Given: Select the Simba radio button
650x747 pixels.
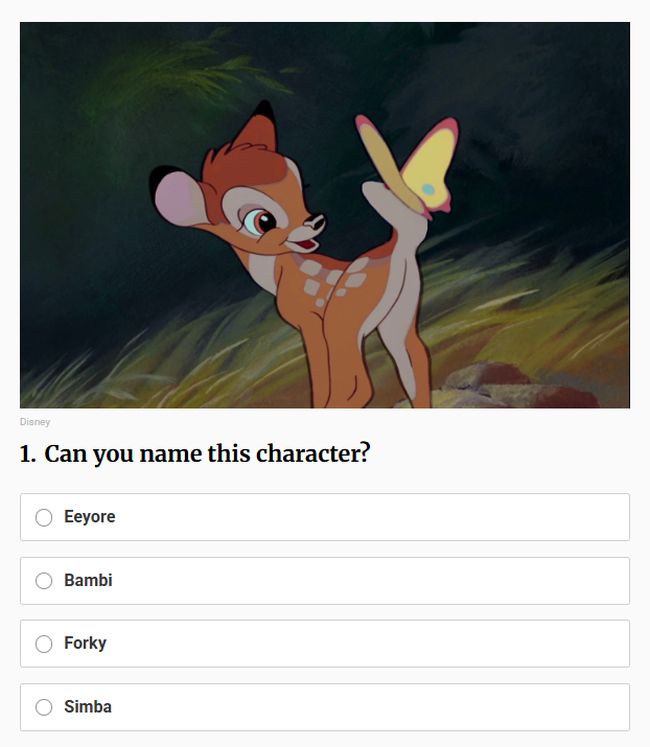Looking at the screenshot, I should [x=44, y=707].
